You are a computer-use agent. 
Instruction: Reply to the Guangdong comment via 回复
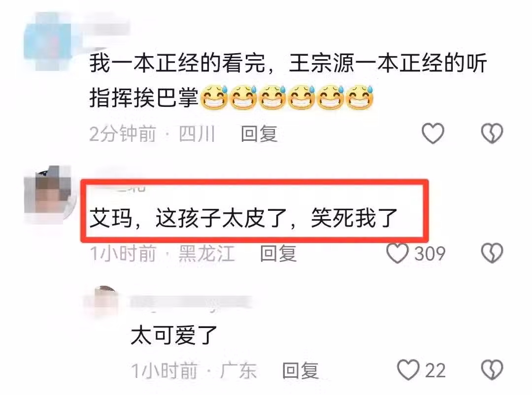(300, 370)
